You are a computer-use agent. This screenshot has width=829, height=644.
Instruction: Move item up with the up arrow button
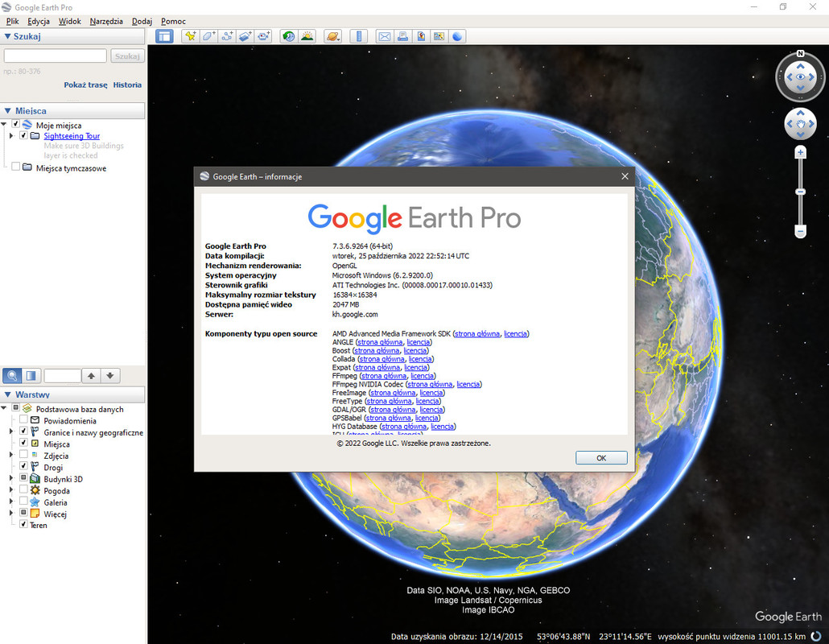pos(92,376)
